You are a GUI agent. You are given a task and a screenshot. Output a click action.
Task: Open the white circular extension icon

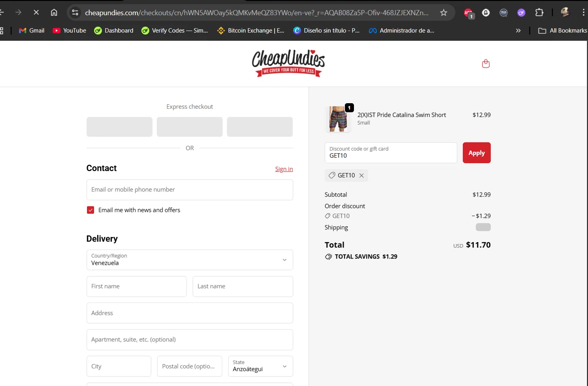pos(486,13)
